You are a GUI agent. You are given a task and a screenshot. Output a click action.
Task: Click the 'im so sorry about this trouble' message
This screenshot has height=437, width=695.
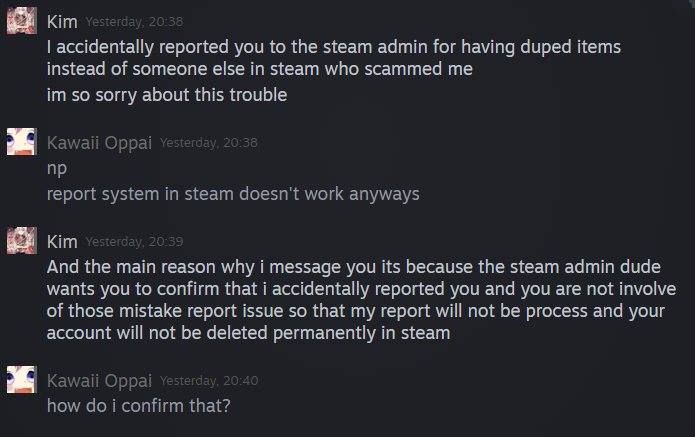167,95
